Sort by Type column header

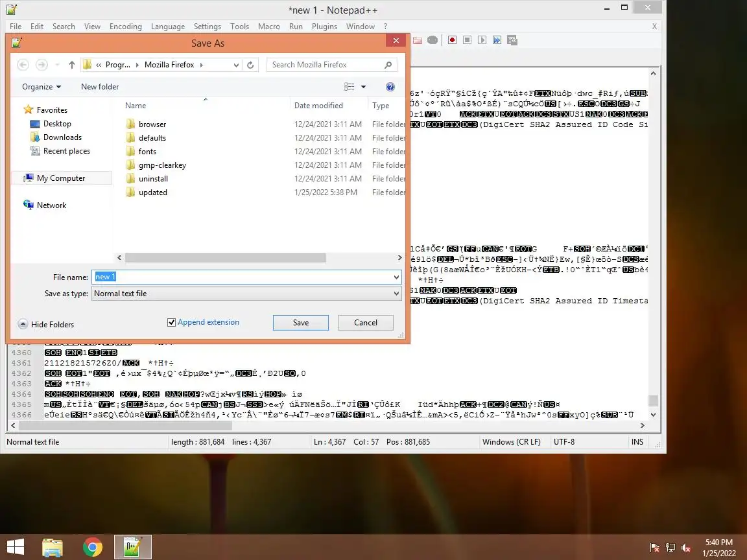click(x=381, y=106)
